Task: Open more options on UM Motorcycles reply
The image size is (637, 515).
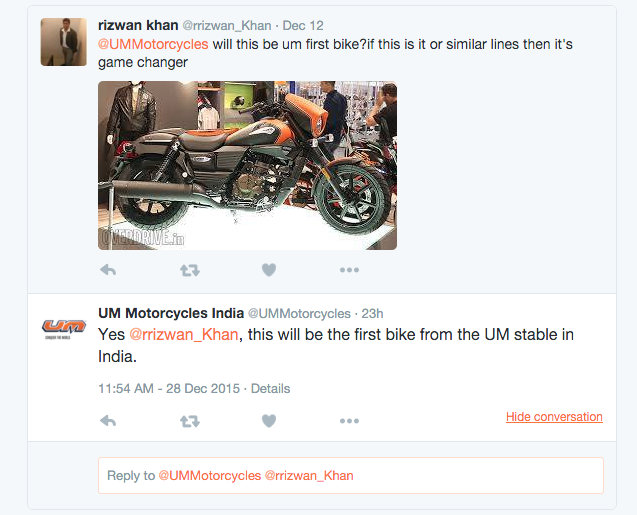Action: coord(349,421)
